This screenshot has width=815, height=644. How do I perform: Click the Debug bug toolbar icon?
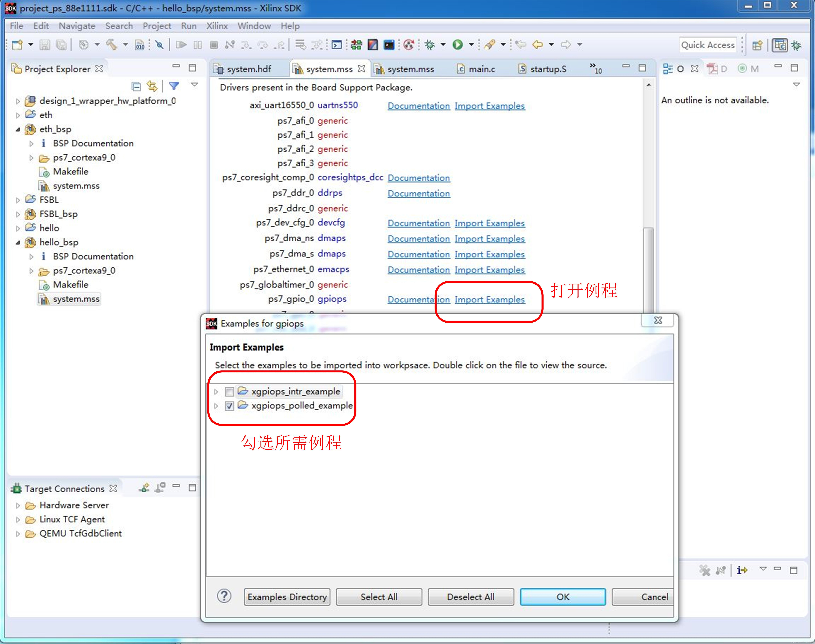point(430,45)
